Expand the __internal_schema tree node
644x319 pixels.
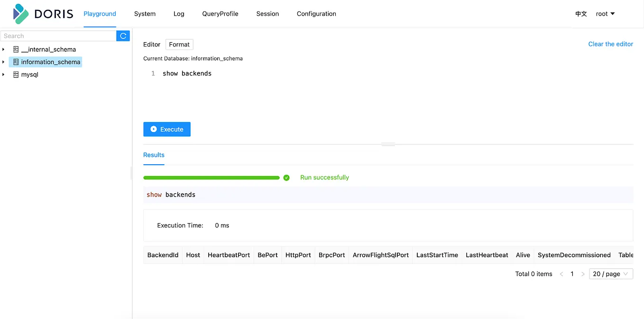click(x=4, y=49)
